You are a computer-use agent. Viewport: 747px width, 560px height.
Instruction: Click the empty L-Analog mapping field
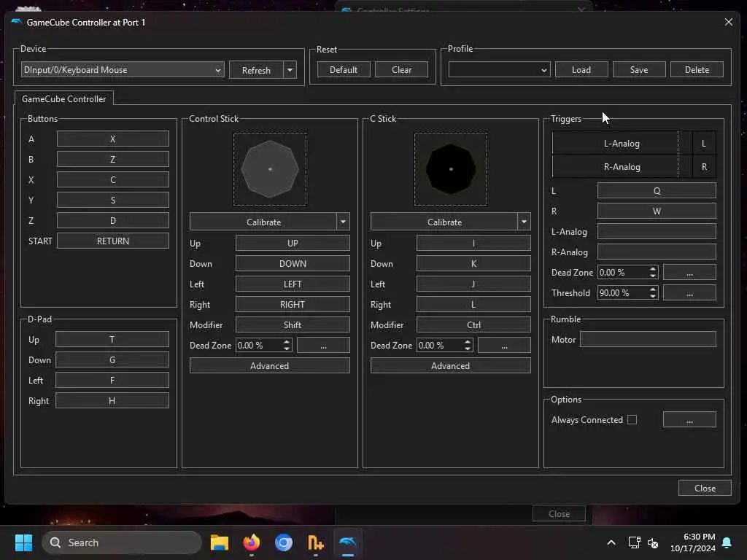[657, 231]
